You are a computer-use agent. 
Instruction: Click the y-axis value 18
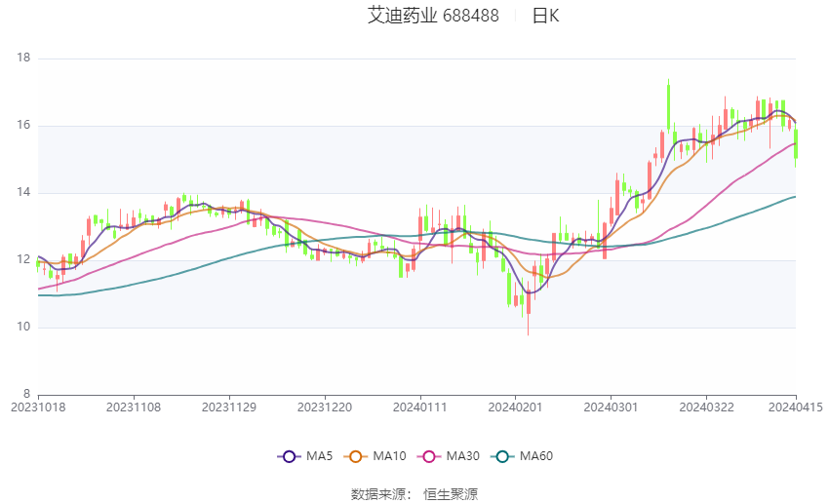tap(23, 58)
